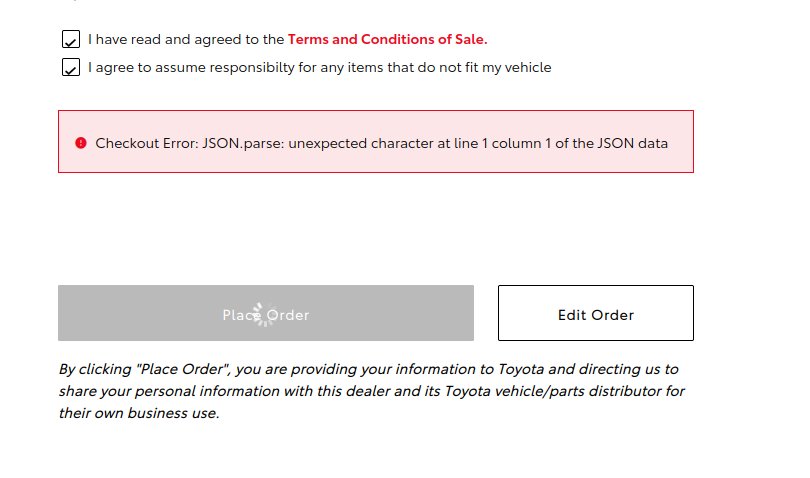Toggle the vehicle fit responsibility checkbox
This screenshot has width=810, height=478.
click(x=71, y=67)
